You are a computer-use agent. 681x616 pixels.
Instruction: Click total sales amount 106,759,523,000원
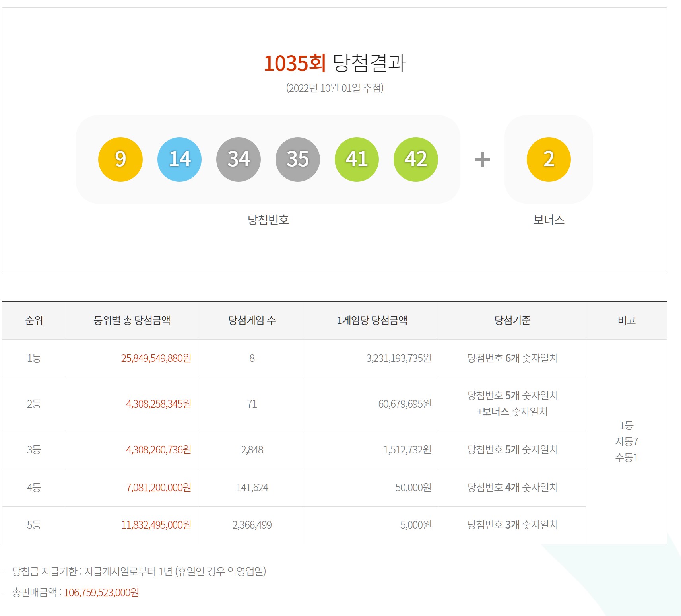coord(101,593)
